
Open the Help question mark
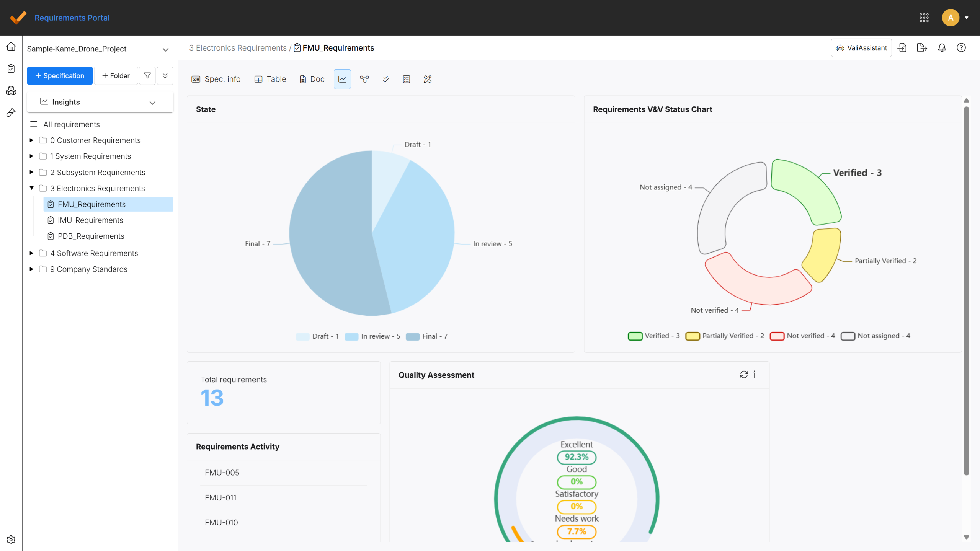point(962,47)
